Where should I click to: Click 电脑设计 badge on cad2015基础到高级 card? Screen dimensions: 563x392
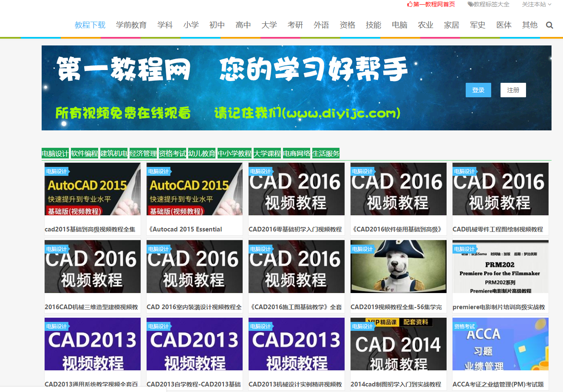tap(57, 172)
